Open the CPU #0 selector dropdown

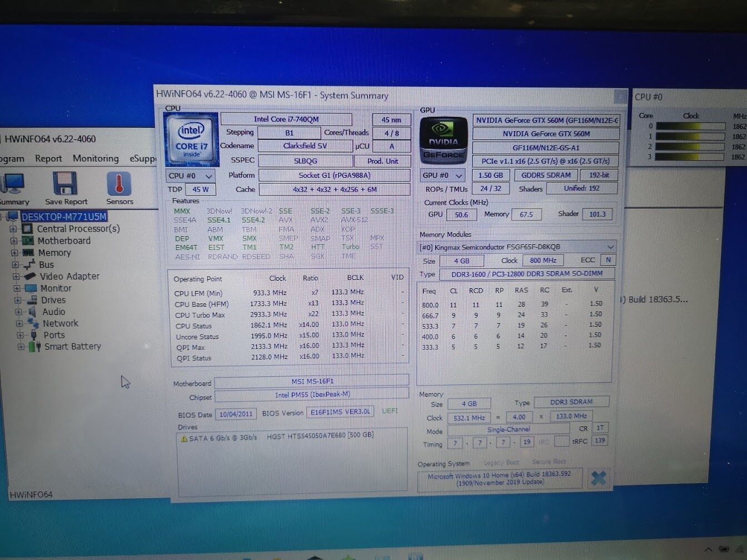click(191, 176)
